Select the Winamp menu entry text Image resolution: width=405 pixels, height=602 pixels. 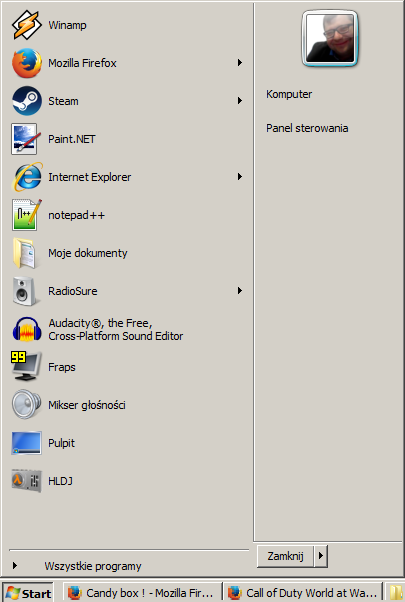67,25
